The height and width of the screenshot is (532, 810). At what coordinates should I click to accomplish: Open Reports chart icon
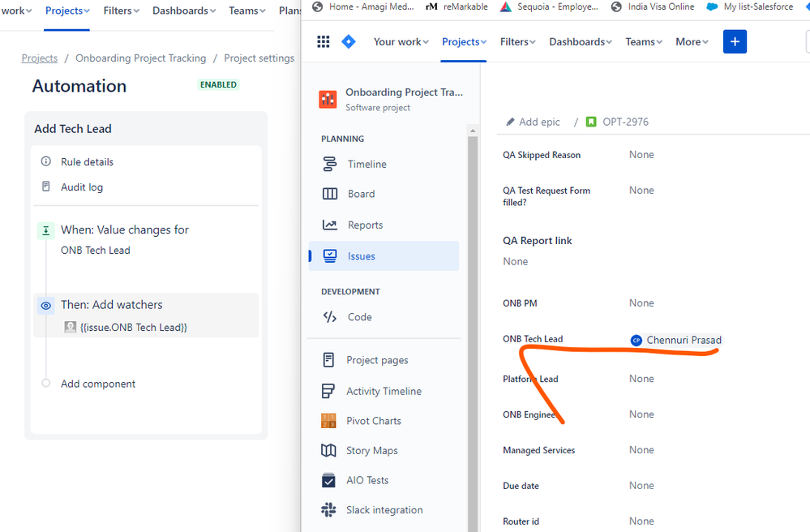329,225
